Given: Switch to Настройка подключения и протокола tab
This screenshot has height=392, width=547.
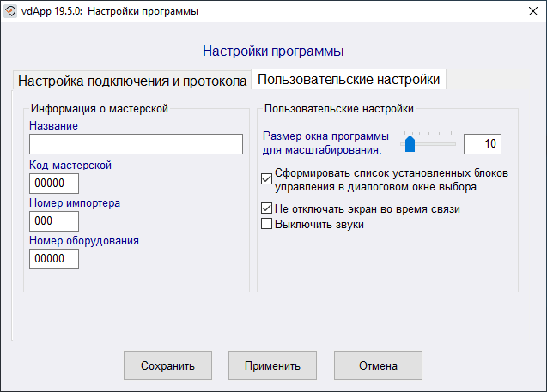Looking at the screenshot, I should tap(132, 81).
